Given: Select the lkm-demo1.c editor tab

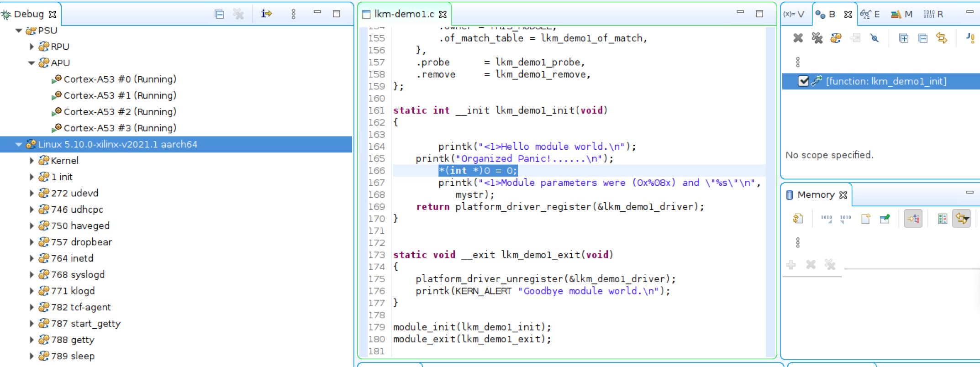Looking at the screenshot, I should pyautogui.click(x=404, y=14).
